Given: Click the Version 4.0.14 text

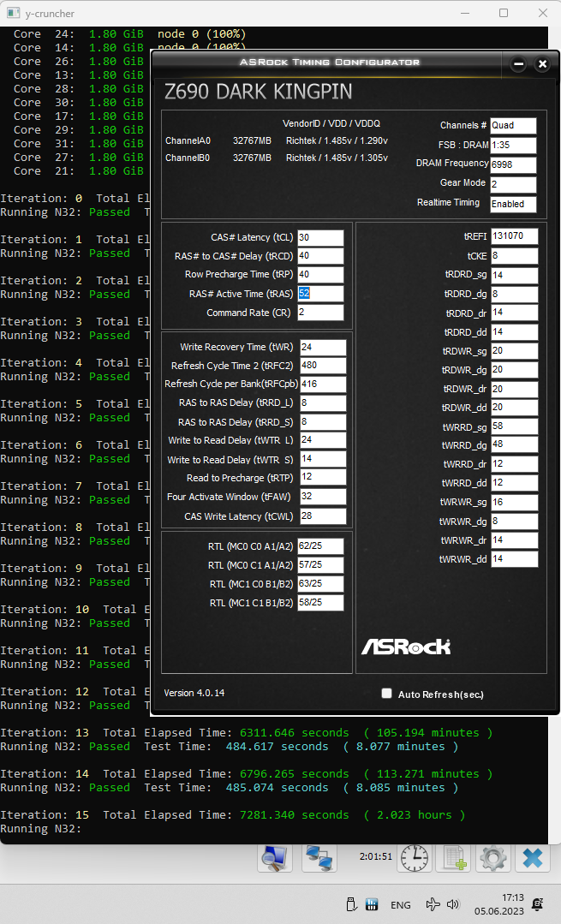Looking at the screenshot, I should coord(194,693).
